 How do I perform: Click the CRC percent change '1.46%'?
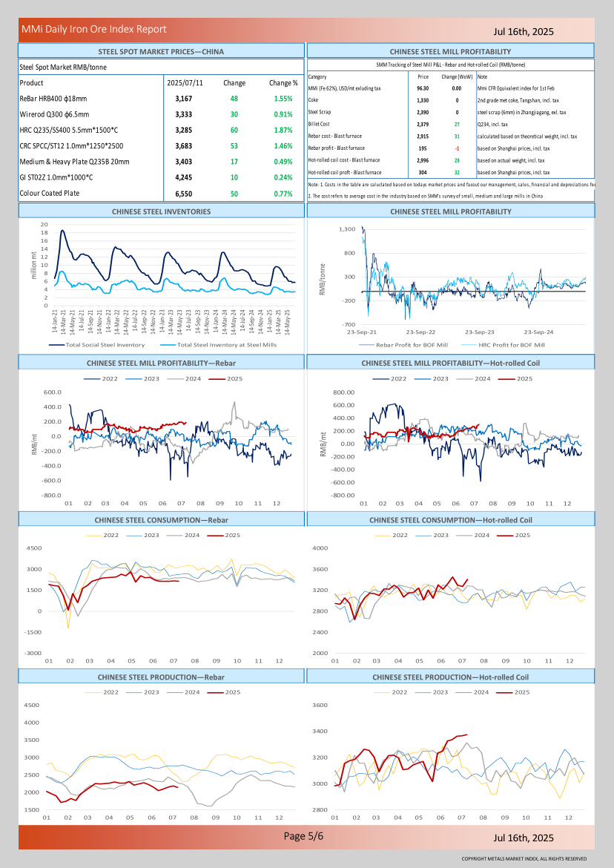pos(283,145)
